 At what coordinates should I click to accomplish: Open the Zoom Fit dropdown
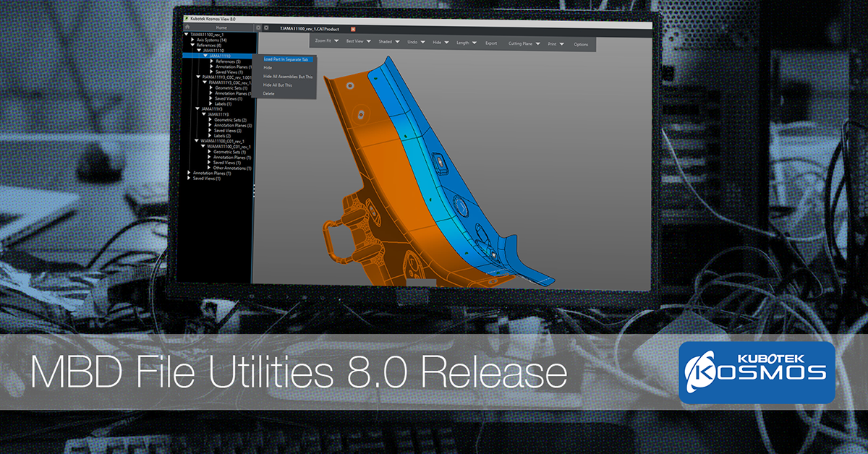click(x=328, y=42)
